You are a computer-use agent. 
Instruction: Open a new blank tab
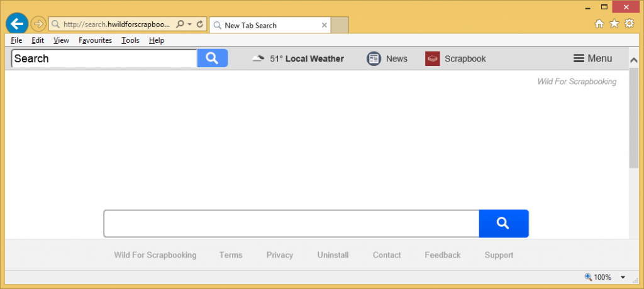(x=340, y=25)
